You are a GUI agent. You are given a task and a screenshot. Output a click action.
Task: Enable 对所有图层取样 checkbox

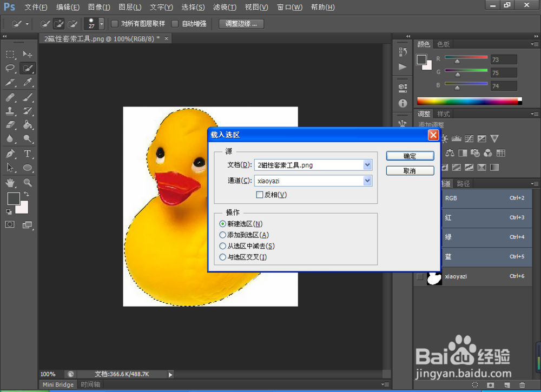click(115, 23)
